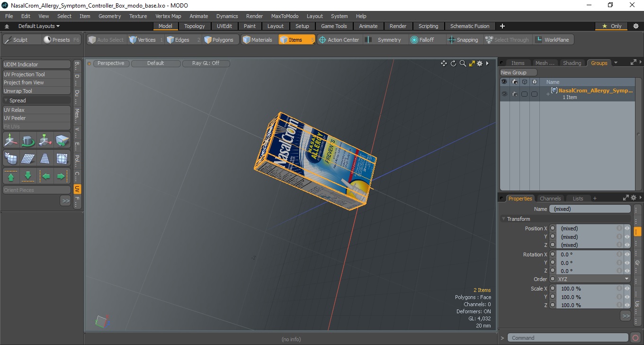Click the align up arrow icon
This screenshot has height=345, width=644.
[x=11, y=176]
